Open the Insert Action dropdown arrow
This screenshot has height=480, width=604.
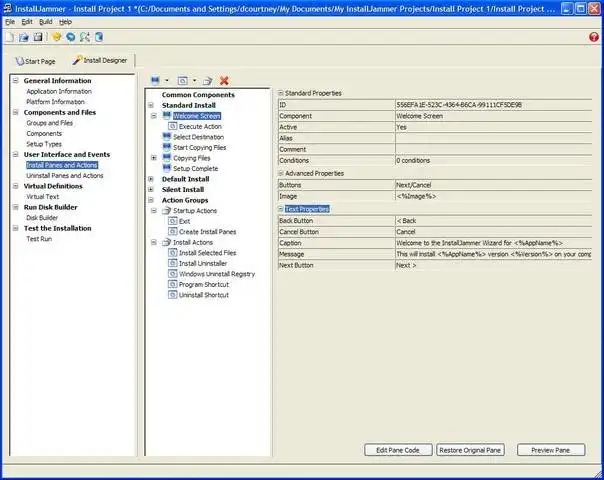[195, 81]
